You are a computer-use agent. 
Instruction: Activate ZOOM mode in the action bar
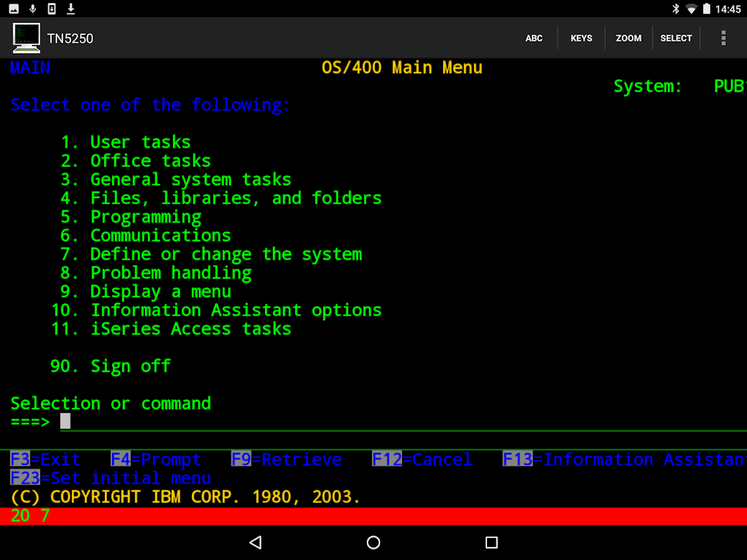pyautogui.click(x=628, y=37)
